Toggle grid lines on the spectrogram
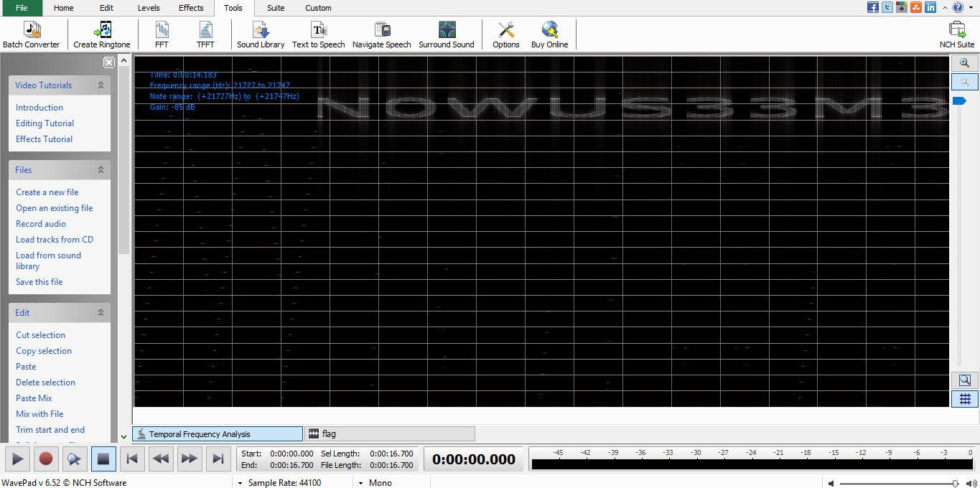The width and height of the screenshot is (980, 488). pos(964,399)
